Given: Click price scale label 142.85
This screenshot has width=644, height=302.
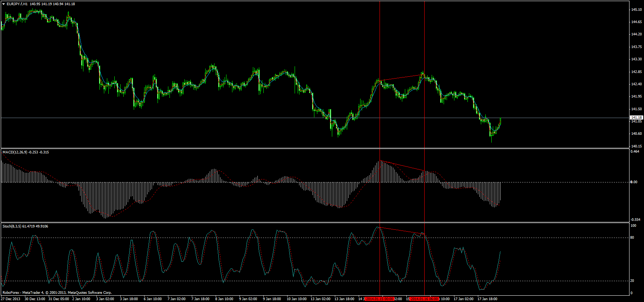Looking at the screenshot, I should [x=636, y=72].
